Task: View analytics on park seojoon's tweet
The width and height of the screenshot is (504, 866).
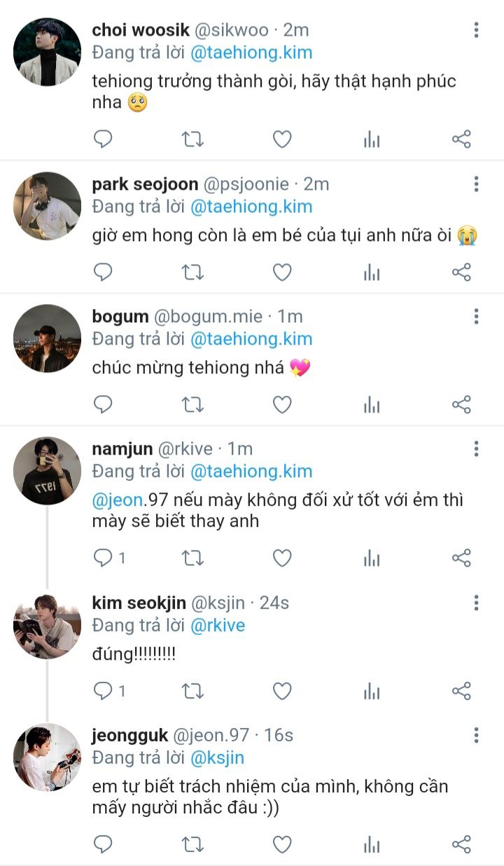Action: (372, 272)
